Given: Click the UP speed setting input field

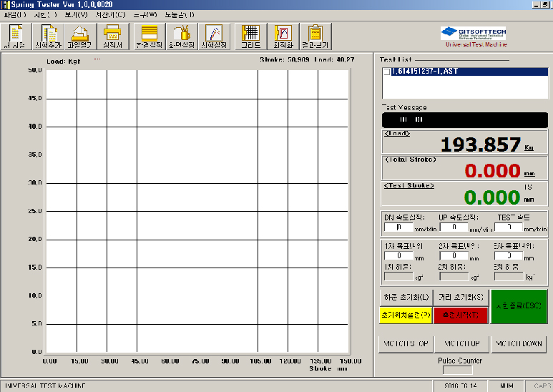Looking at the screenshot, I should 454,227.
